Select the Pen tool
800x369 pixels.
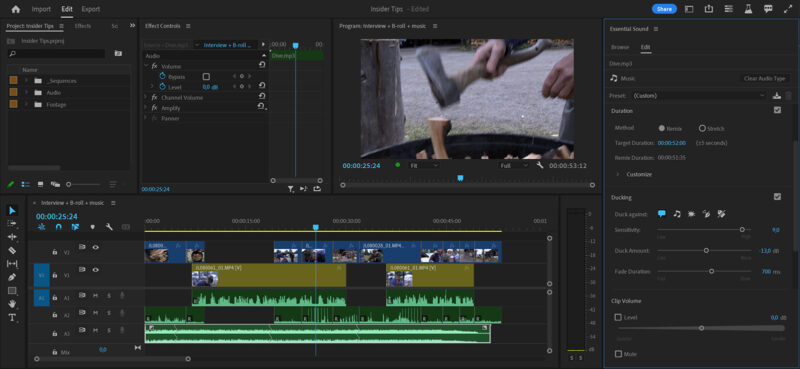(12, 277)
